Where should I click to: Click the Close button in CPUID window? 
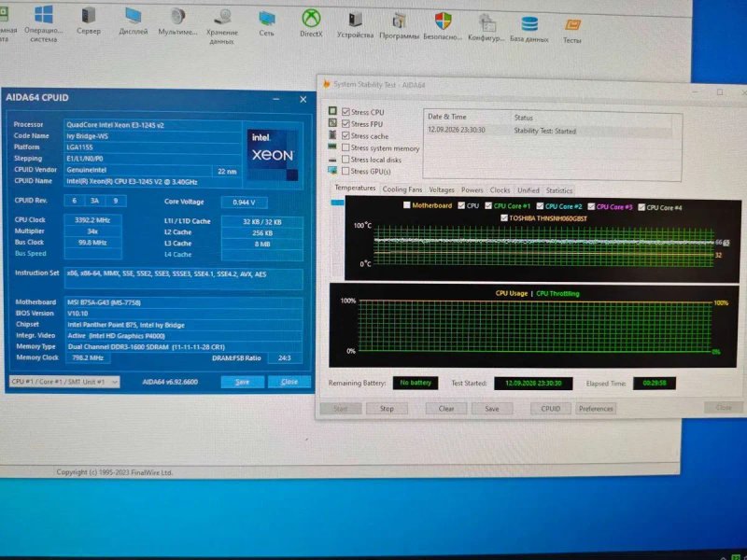[x=289, y=382]
